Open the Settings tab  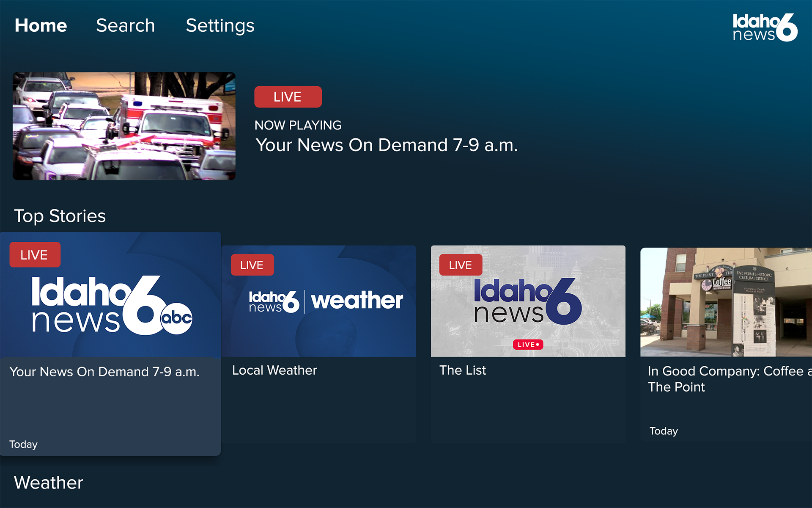pyautogui.click(x=220, y=26)
